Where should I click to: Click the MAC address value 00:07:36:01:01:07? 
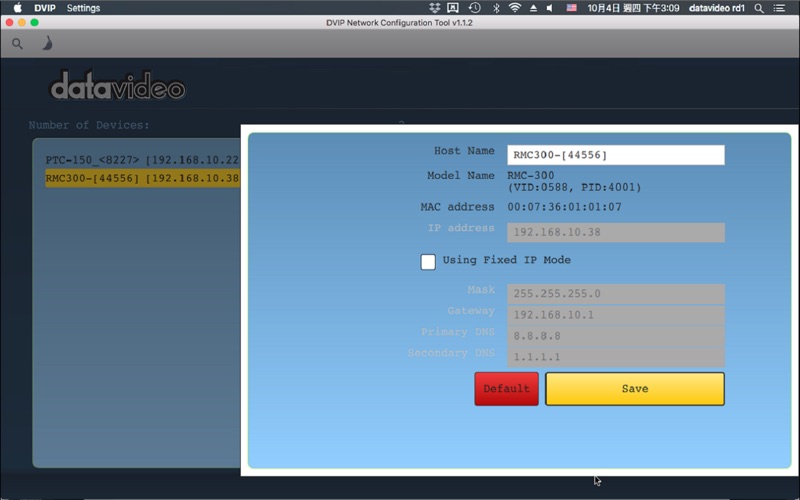tap(564, 207)
